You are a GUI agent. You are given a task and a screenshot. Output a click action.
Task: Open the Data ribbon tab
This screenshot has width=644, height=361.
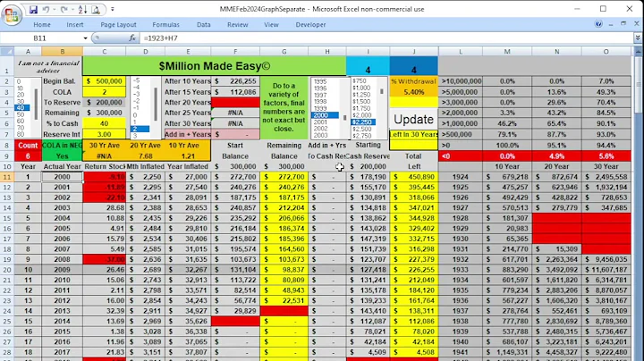[x=203, y=25]
